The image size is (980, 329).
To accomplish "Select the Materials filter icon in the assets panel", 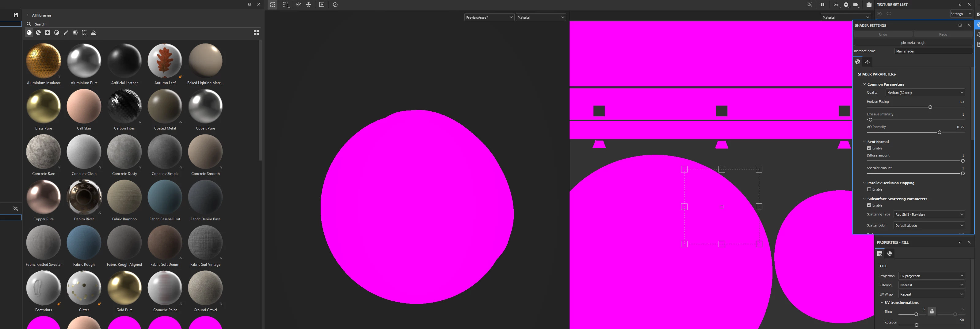I will point(29,33).
